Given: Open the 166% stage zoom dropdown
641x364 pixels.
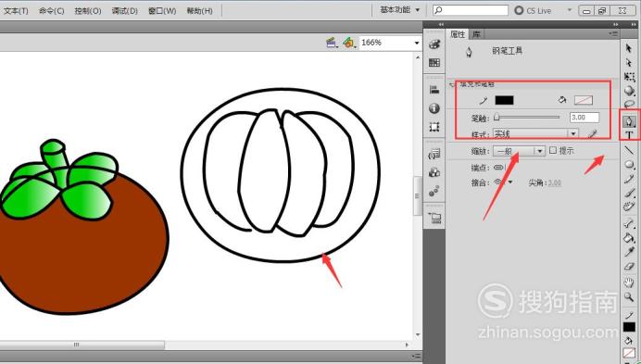Looking at the screenshot, I should coord(417,43).
